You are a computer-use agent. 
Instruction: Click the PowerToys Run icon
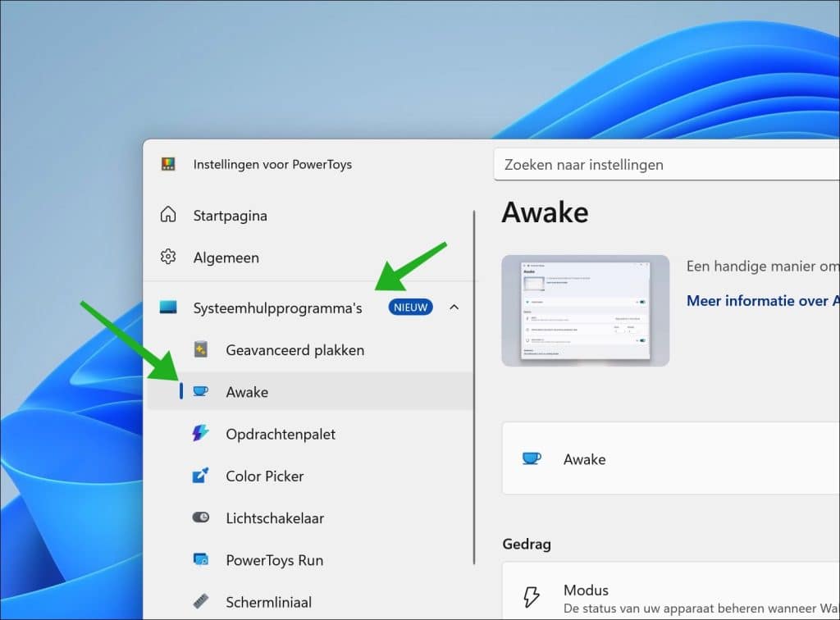point(200,559)
